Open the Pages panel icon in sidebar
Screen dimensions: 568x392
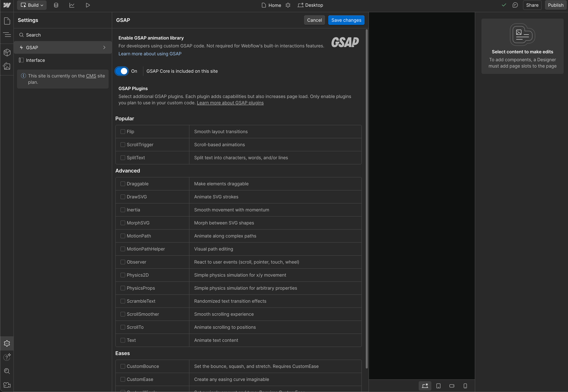point(7,21)
